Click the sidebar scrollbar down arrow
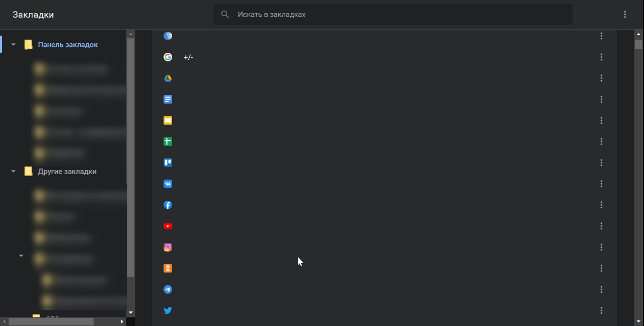 click(131, 312)
